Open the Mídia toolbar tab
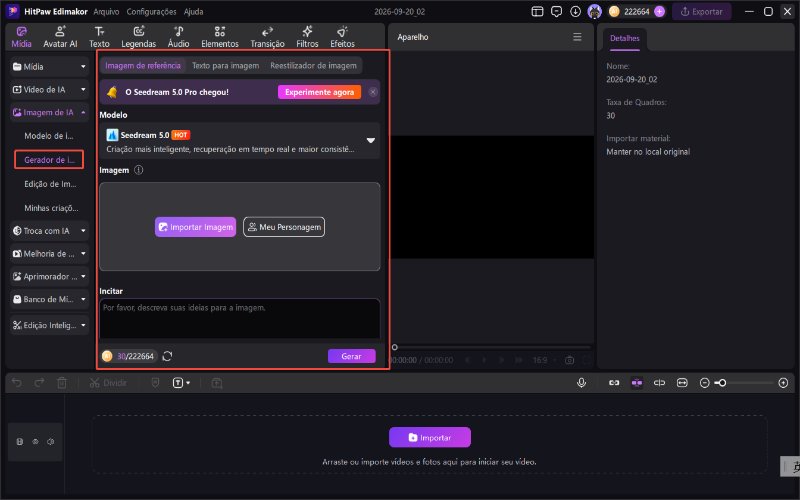800x500 pixels. (x=21, y=37)
